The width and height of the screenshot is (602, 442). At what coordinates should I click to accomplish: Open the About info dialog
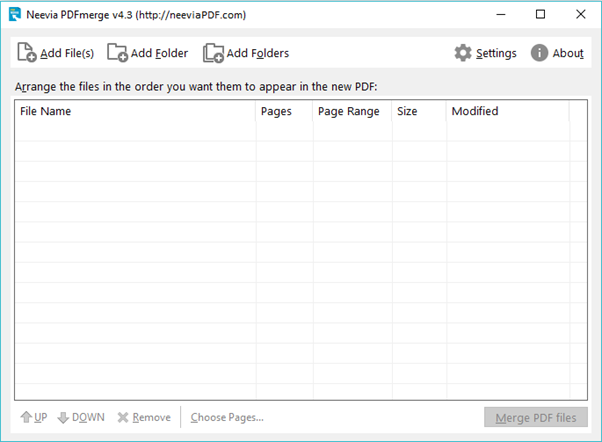click(x=557, y=53)
